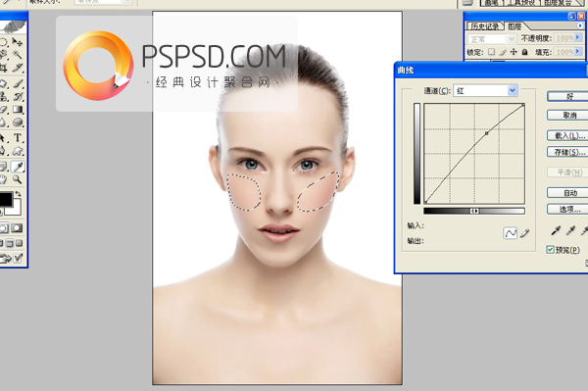Select pencil freehand drawing mode in Curves
The width and height of the screenshot is (588, 391).
click(x=525, y=233)
